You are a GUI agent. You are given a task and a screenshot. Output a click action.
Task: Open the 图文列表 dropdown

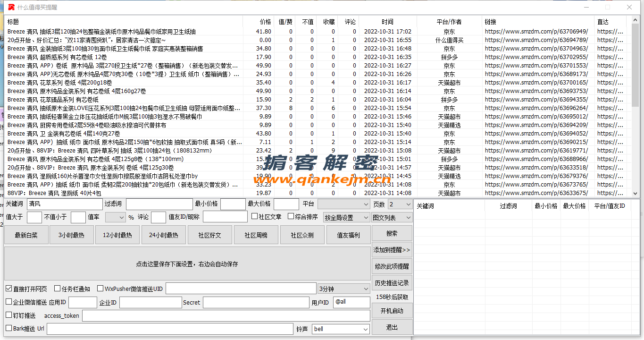click(x=392, y=217)
